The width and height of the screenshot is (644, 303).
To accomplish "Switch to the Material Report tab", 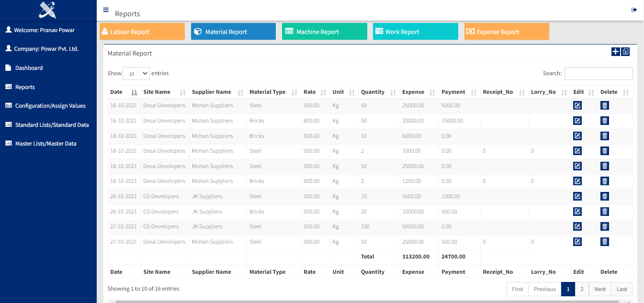I will click(233, 32).
